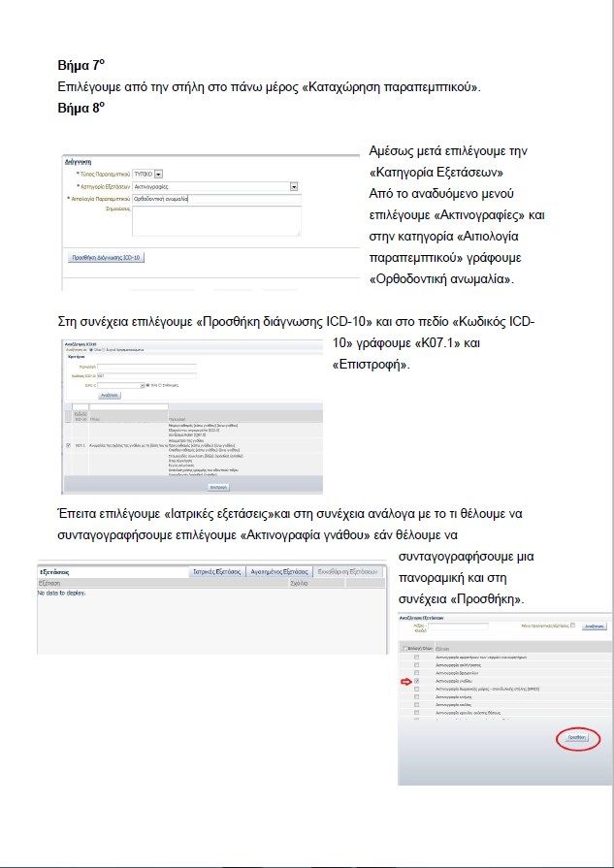Click the Αναζήτηση button in ICD10 criteria

[110, 396]
